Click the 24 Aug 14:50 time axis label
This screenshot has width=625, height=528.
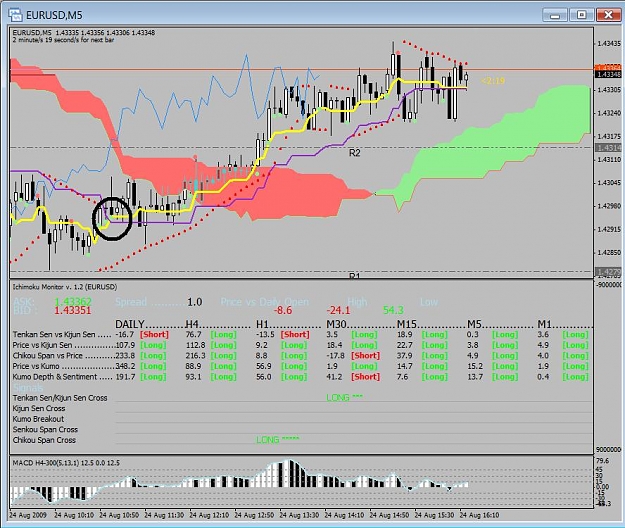pos(389,515)
